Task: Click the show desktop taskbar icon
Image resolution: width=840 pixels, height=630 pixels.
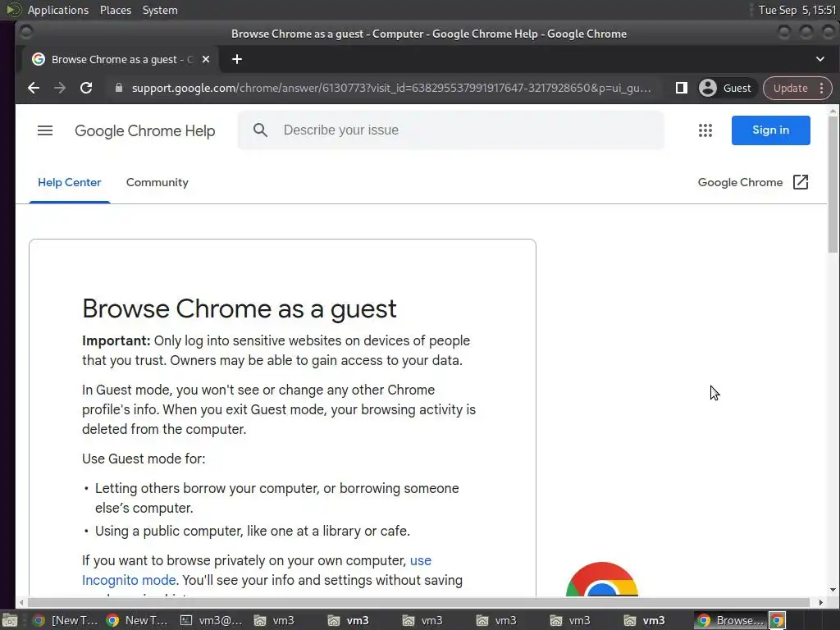Action: [x=10, y=620]
